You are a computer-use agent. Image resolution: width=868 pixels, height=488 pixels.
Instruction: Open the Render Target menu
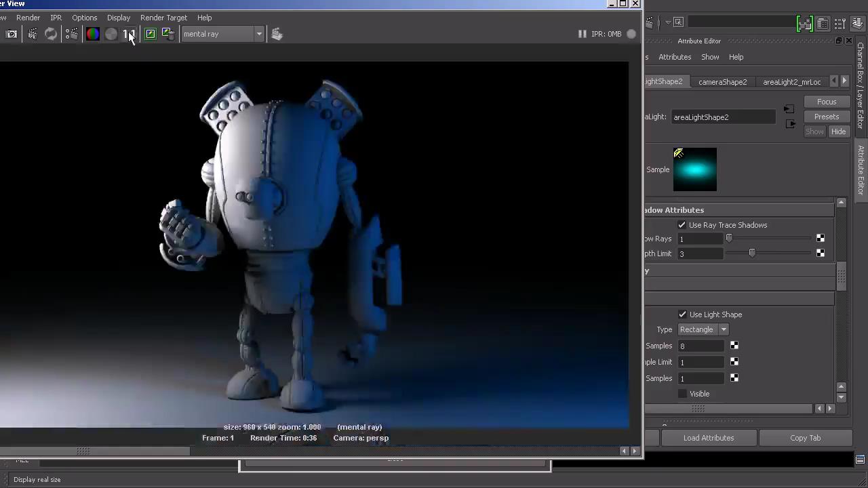(163, 18)
